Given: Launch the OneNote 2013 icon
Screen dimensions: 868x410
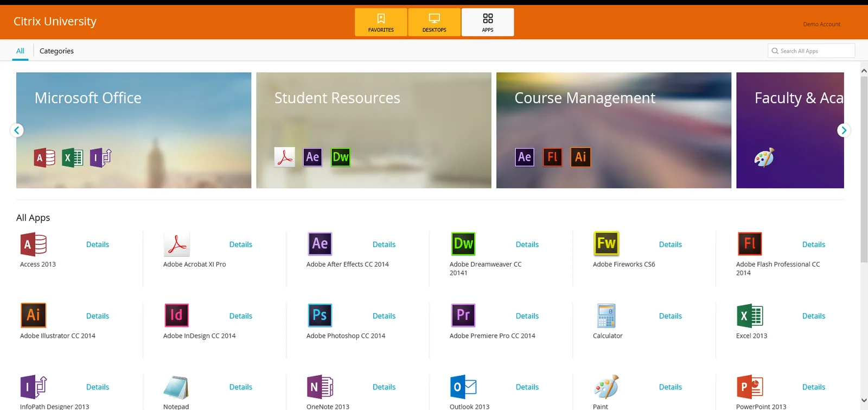Looking at the screenshot, I should point(320,387).
